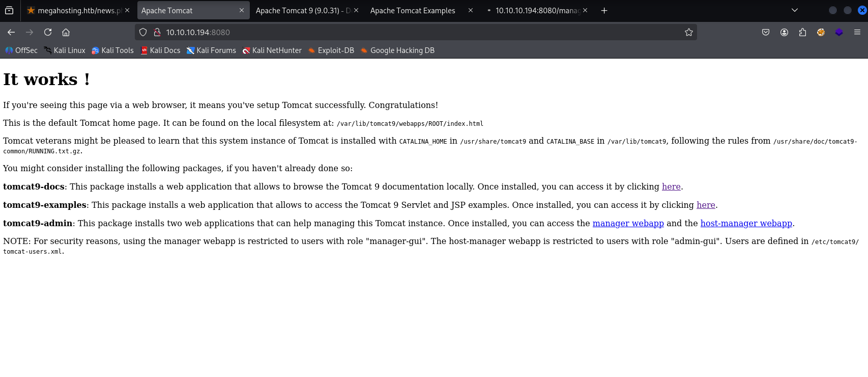Open the browser home page

click(x=66, y=32)
